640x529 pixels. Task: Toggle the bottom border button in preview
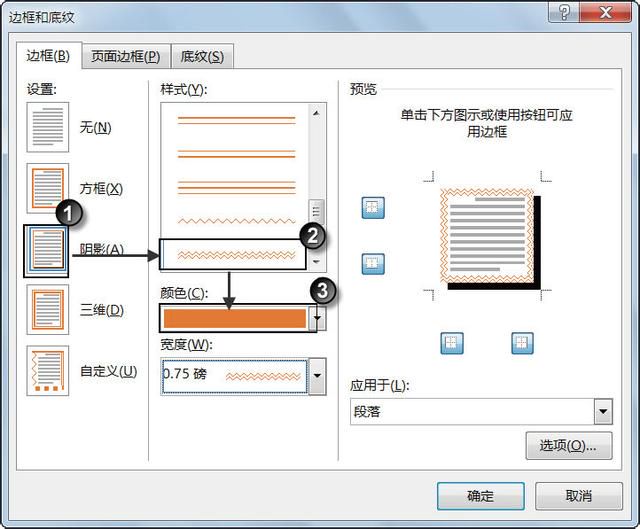(373, 263)
